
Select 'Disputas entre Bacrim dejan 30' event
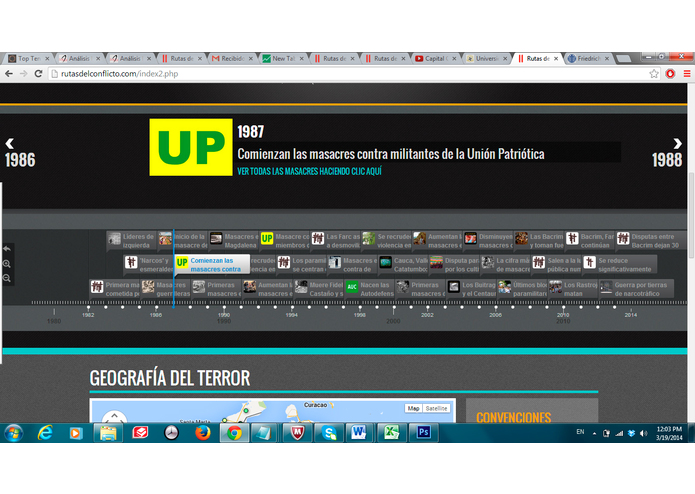tap(649, 241)
